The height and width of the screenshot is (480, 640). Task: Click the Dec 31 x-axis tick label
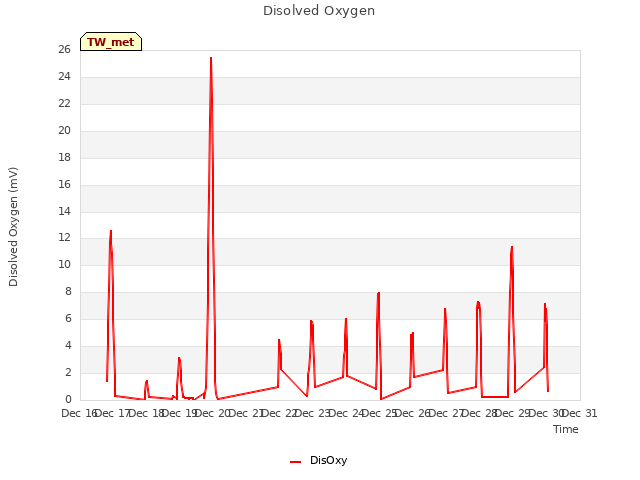[x=580, y=413]
